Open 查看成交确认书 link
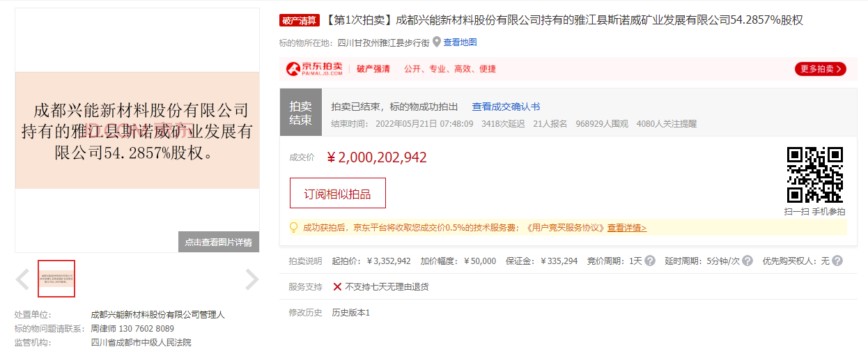The image size is (868, 356). [506, 107]
